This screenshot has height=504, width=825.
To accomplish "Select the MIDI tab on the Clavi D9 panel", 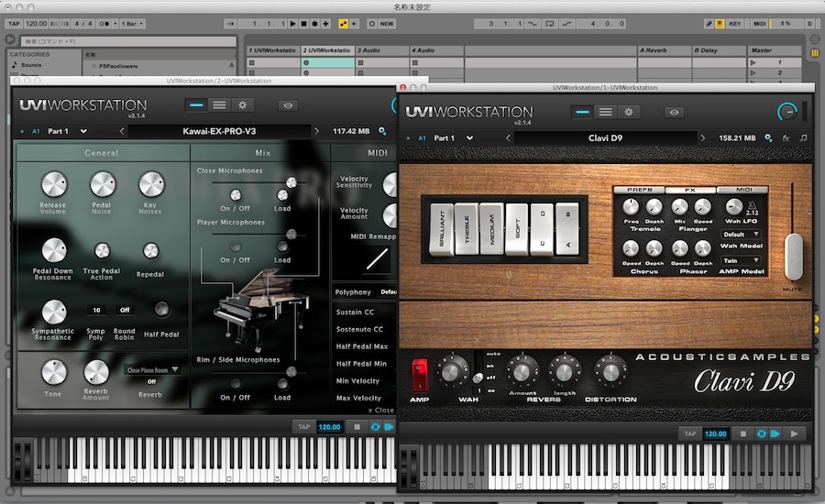I will [x=742, y=190].
